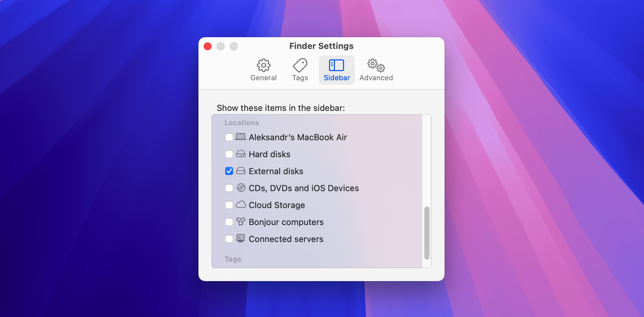Viewport: 644px width, 317px height.
Task: Click the 'Bonjour computers' label
Action: [x=286, y=222]
